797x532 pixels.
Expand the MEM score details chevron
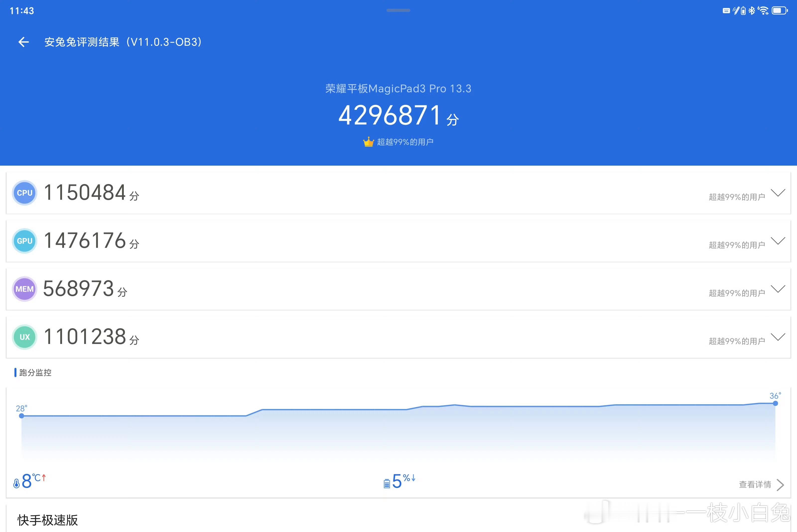point(778,289)
